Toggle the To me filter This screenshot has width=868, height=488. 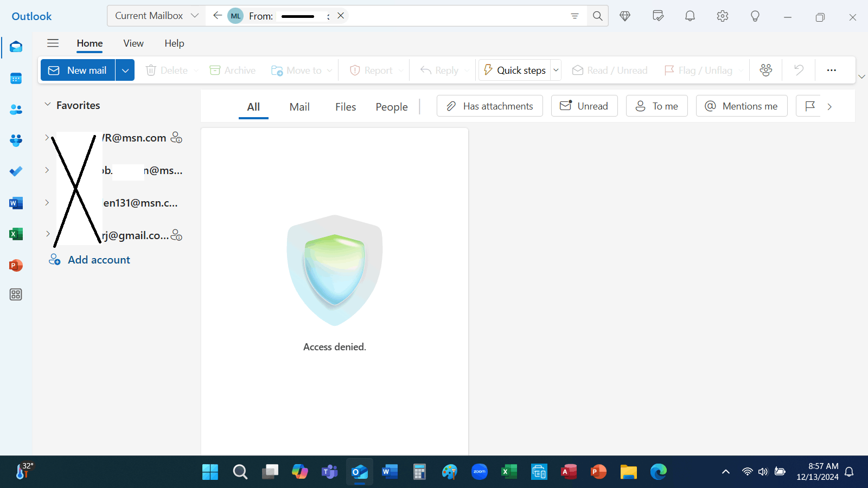click(657, 106)
